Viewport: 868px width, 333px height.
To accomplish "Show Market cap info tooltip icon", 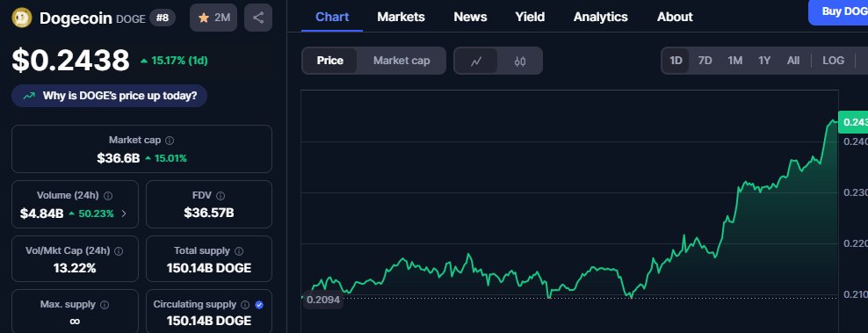I will (x=170, y=141).
